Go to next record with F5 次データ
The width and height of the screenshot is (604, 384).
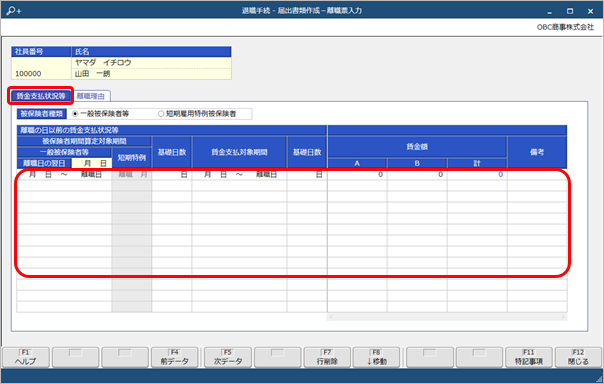[228, 357]
